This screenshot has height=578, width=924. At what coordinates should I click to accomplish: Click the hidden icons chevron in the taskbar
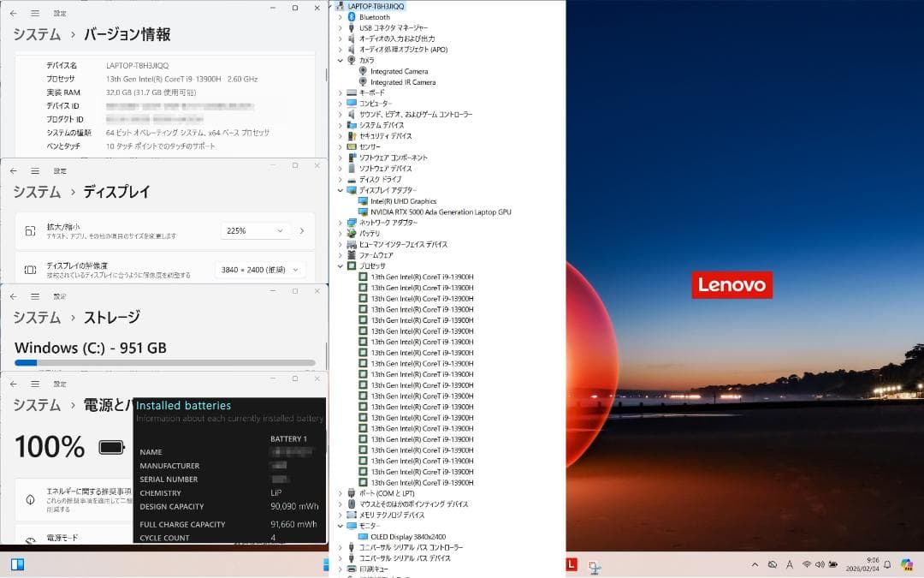point(756,565)
